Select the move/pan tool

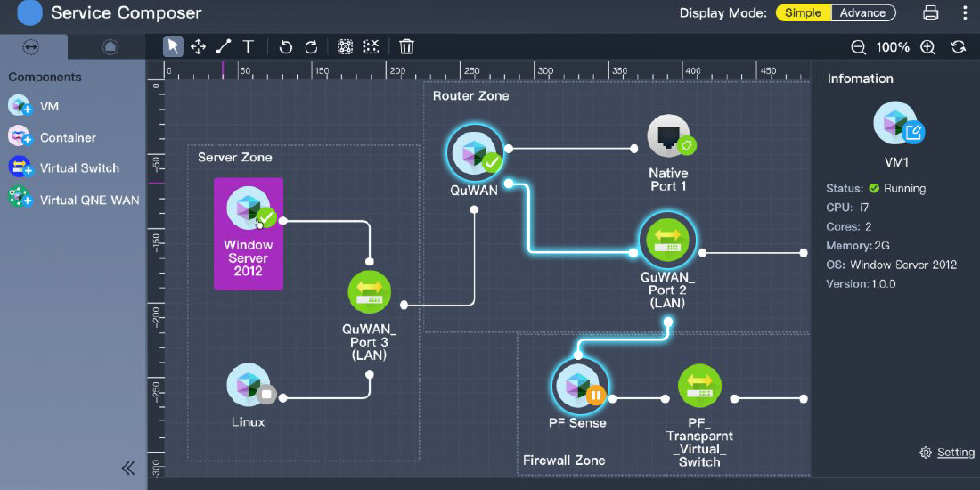point(198,46)
